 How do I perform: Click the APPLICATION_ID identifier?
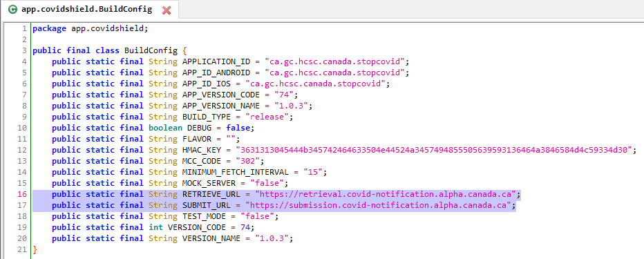(x=216, y=62)
